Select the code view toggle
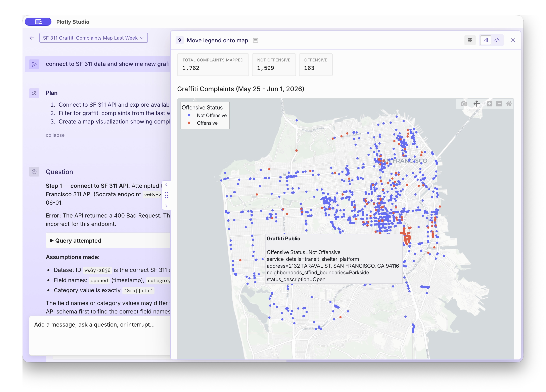Viewport: 546px width, 392px height. point(497,40)
